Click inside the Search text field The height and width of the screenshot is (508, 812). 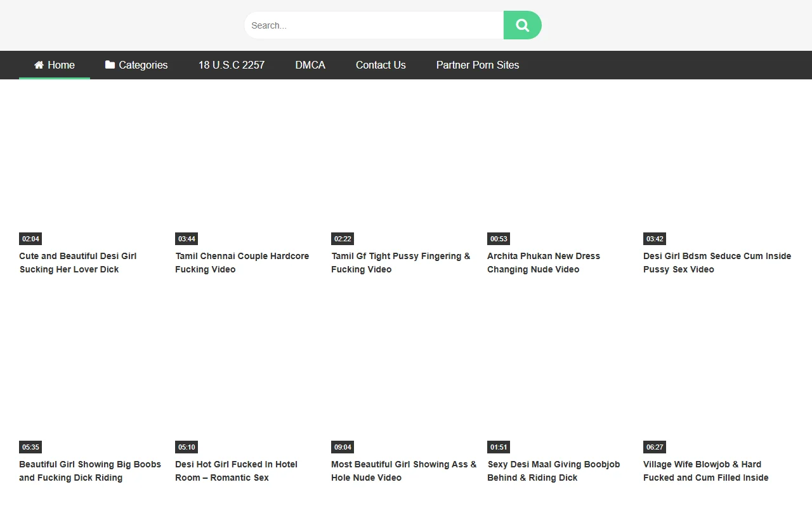pyautogui.click(x=374, y=25)
